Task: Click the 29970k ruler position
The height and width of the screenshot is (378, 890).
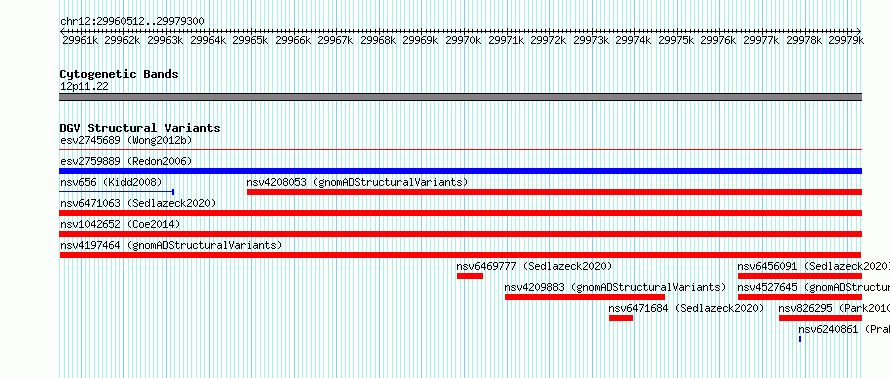Action: tap(463, 40)
